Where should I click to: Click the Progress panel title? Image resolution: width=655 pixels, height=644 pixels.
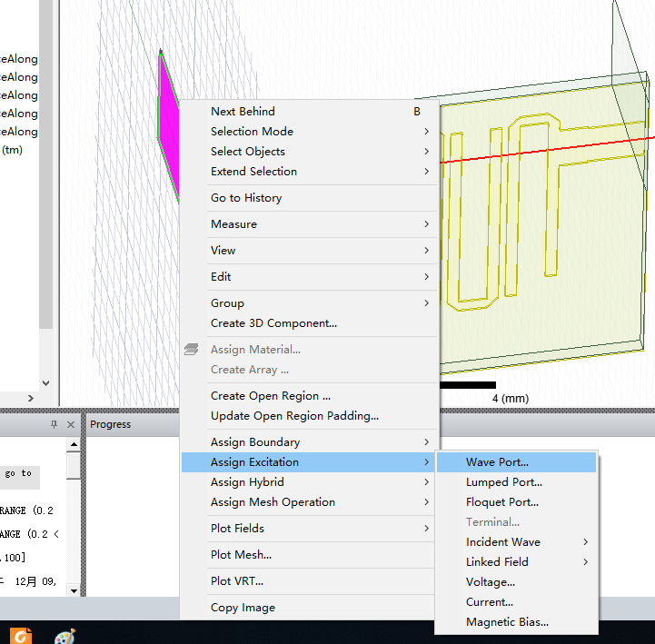[110, 424]
